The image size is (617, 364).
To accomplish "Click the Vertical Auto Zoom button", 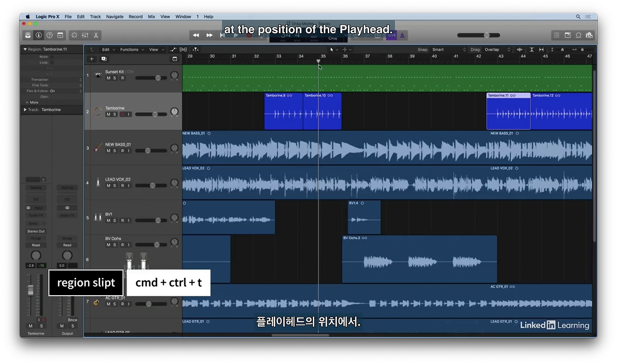I will pyautogui.click(x=532, y=50).
